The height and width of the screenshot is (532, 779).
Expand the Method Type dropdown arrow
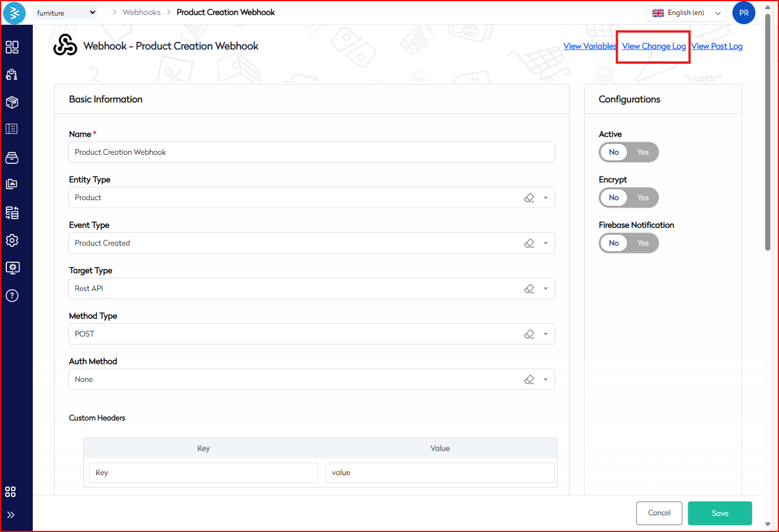click(545, 334)
